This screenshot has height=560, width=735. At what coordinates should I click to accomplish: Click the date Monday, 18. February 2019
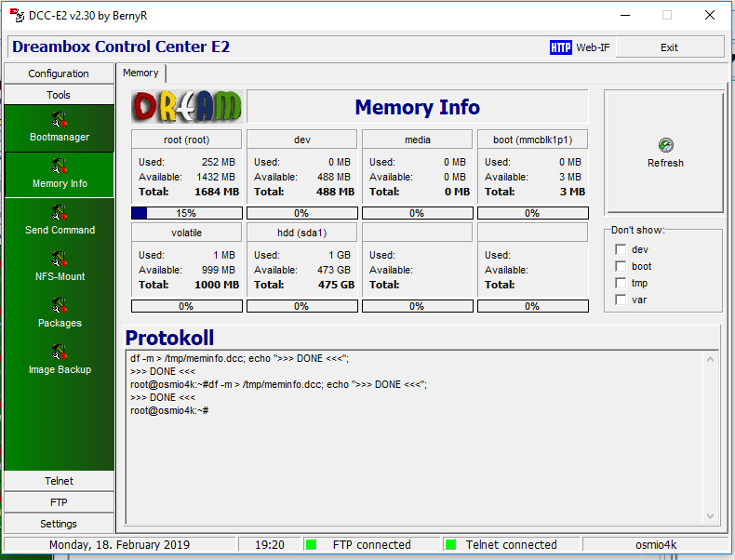(119, 544)
